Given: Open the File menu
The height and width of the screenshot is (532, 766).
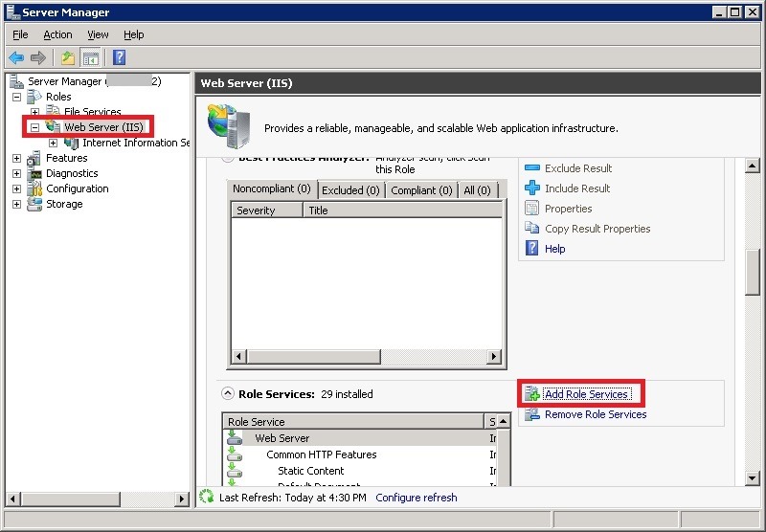Looking at the screenshot, I should [20, 34].
